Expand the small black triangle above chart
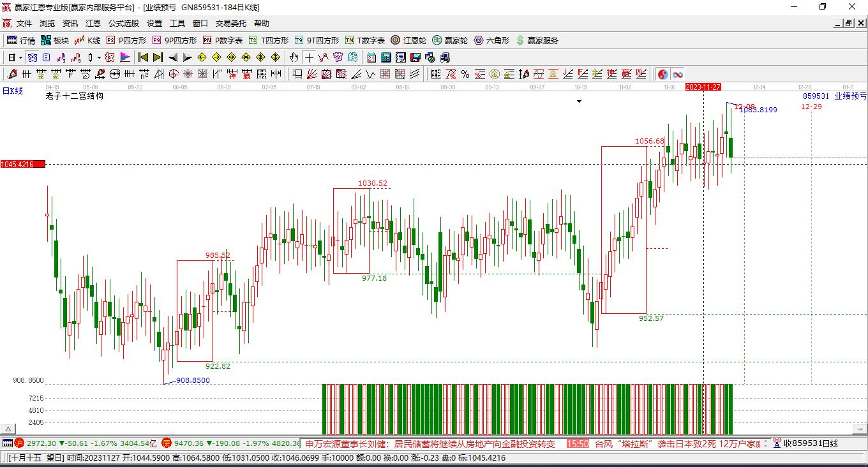 (579, 101)
